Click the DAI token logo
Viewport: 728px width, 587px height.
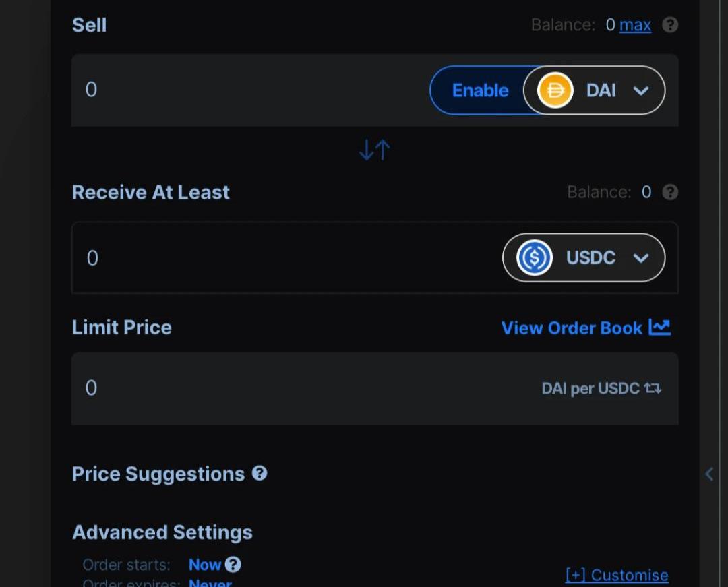click(555, 90)
